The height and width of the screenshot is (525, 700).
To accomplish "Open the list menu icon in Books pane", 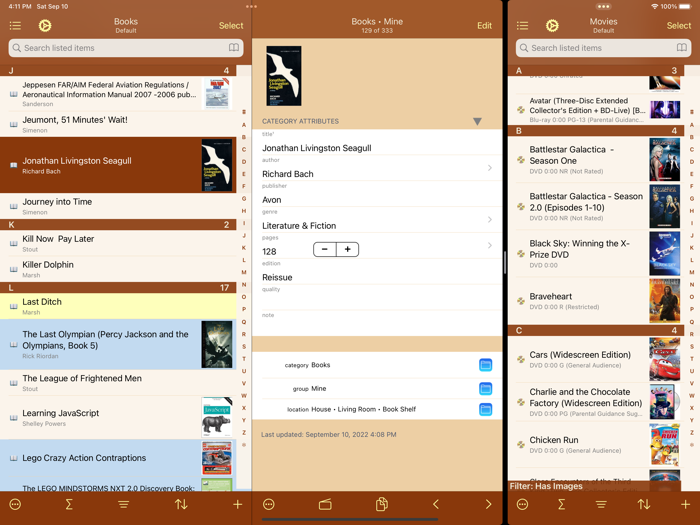I will pyautogui.click(x=15, y=25).
